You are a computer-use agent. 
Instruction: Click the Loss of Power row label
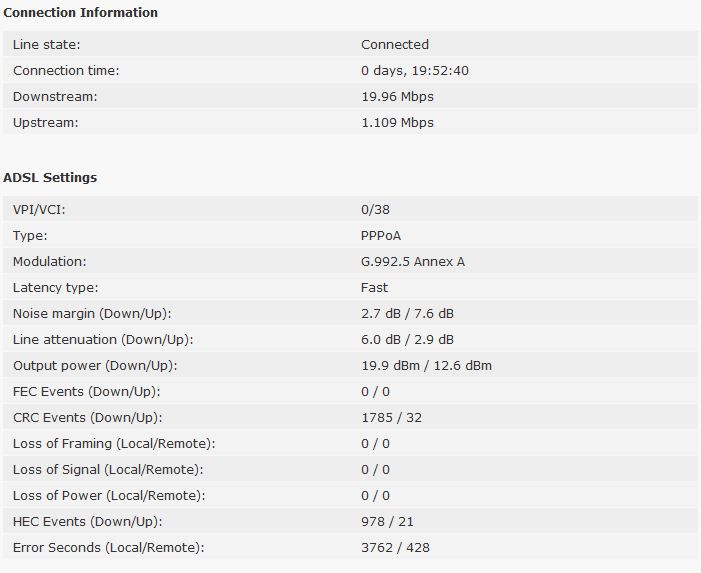point(109,495)
